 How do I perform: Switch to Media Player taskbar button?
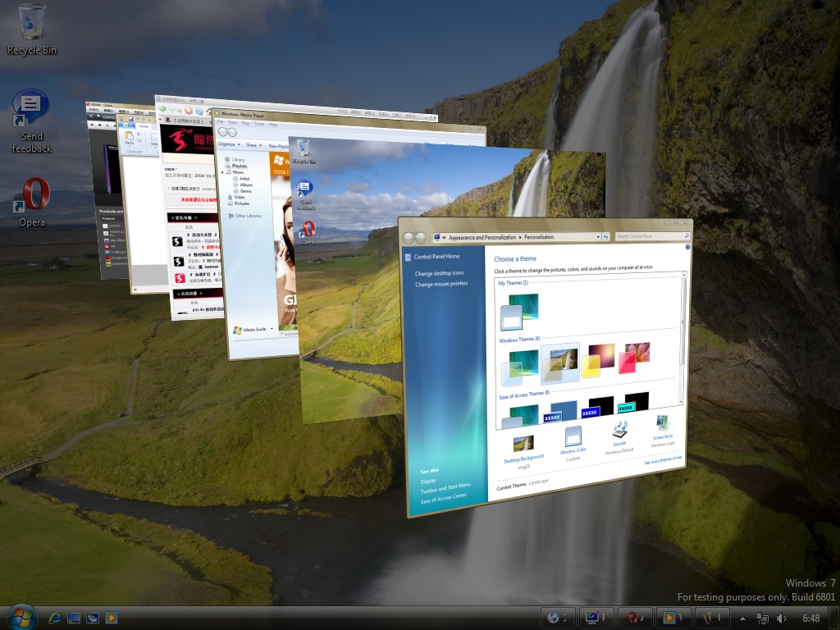pyautogui.click(x=674, y=618)
